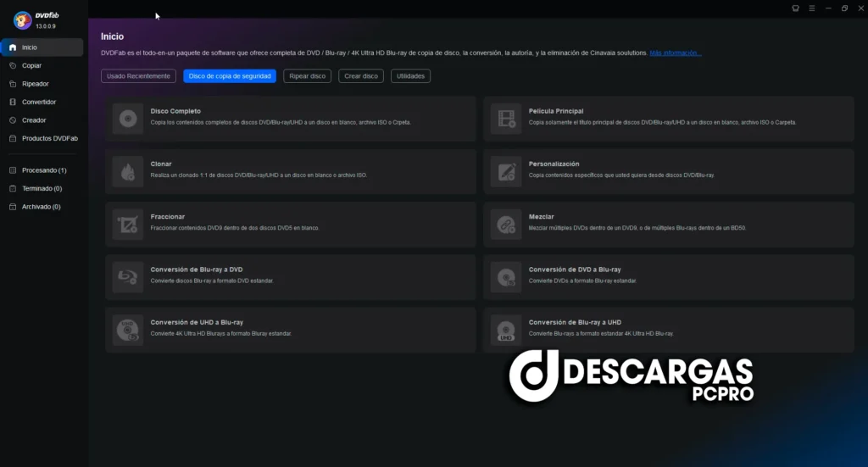The width and height of the screenshot is (868, 467).
Task: Follow the Más información link
Action: 675,53
